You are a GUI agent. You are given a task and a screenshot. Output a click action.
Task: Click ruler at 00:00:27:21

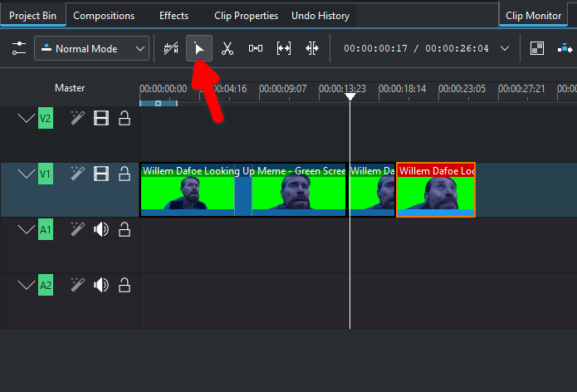pos(521,89)
